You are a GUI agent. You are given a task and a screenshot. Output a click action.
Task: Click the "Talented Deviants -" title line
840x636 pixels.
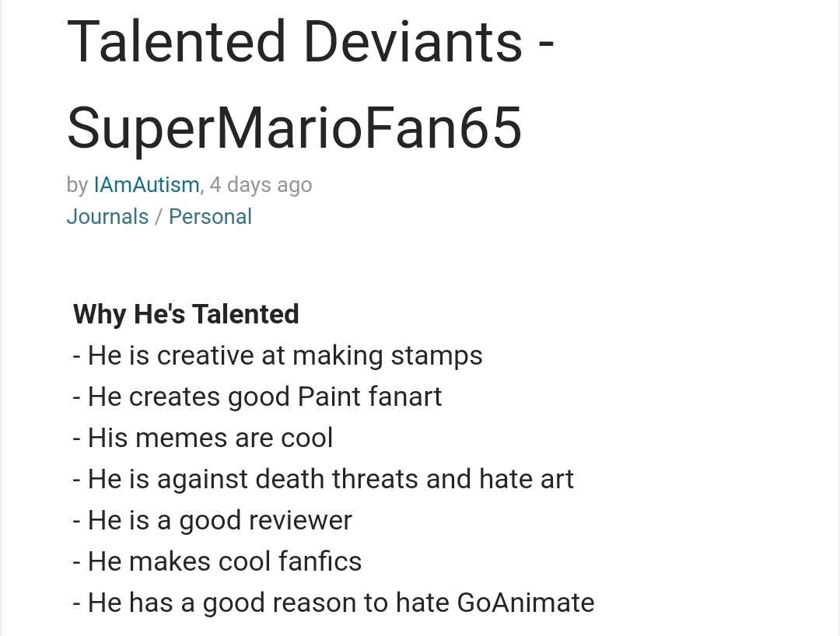[x=310, y=42]
